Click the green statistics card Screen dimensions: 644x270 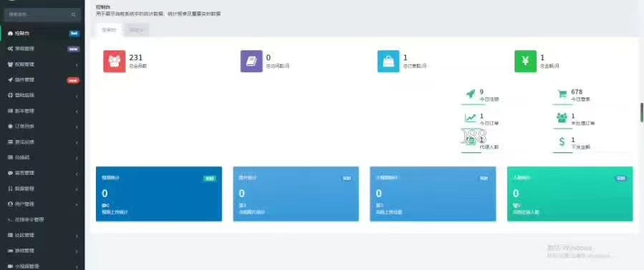pos(570,194)
